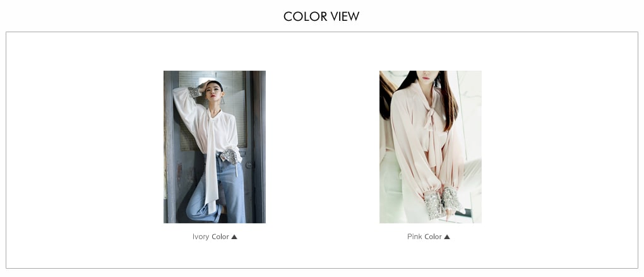
Task: Click the raised sequin cuff in ivory photo
Action: coord(194,92)
